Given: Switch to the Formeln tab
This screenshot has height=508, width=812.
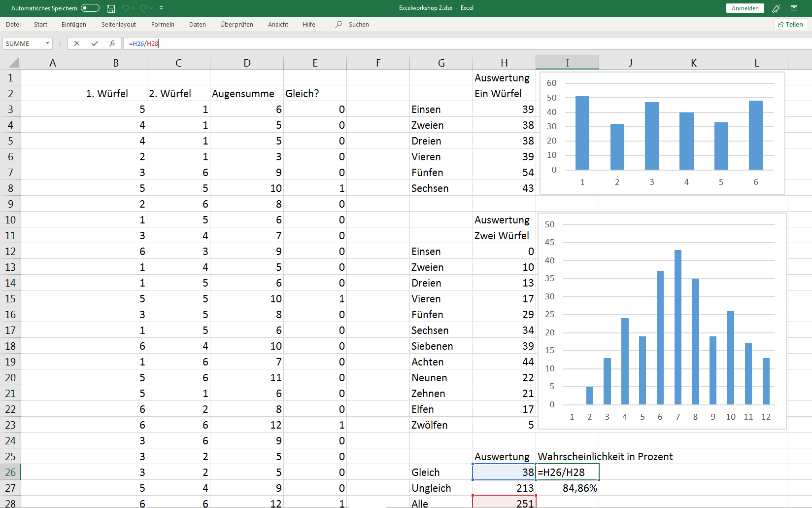Looking at the screenshot, I should tap(163, 24).
